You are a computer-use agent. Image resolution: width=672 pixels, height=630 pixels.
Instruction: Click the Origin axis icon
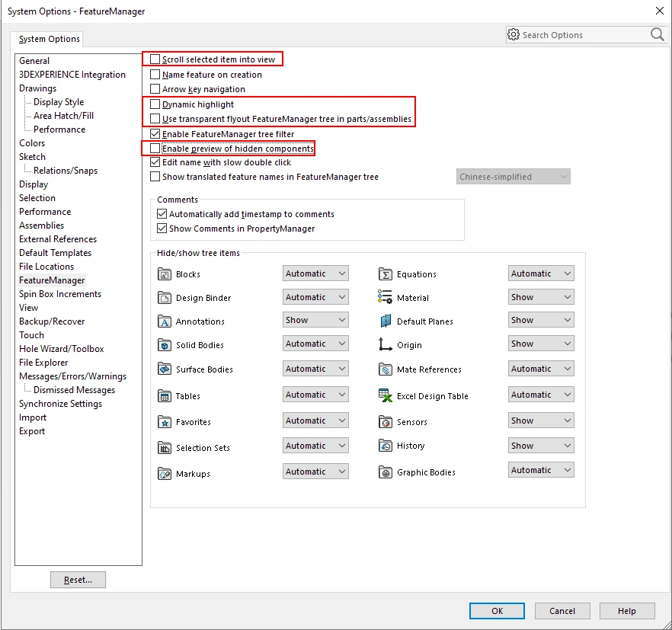click(386, 344)
